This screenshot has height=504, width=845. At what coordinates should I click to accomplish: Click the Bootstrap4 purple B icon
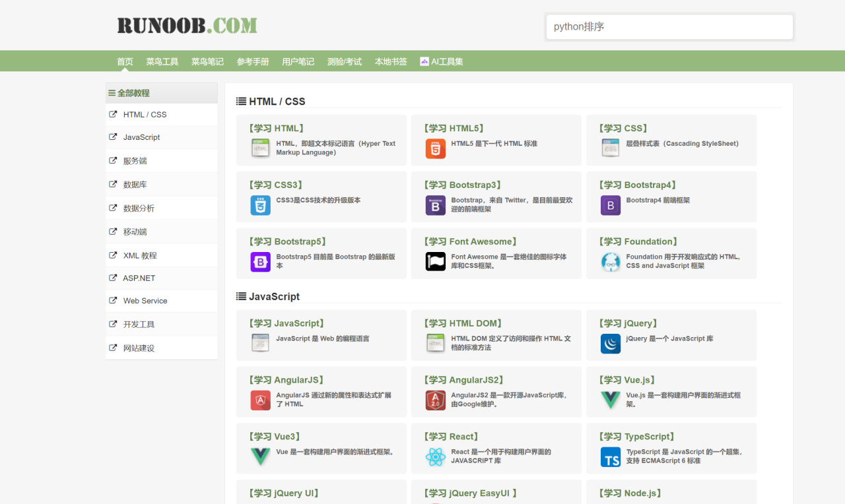[611, 205]
